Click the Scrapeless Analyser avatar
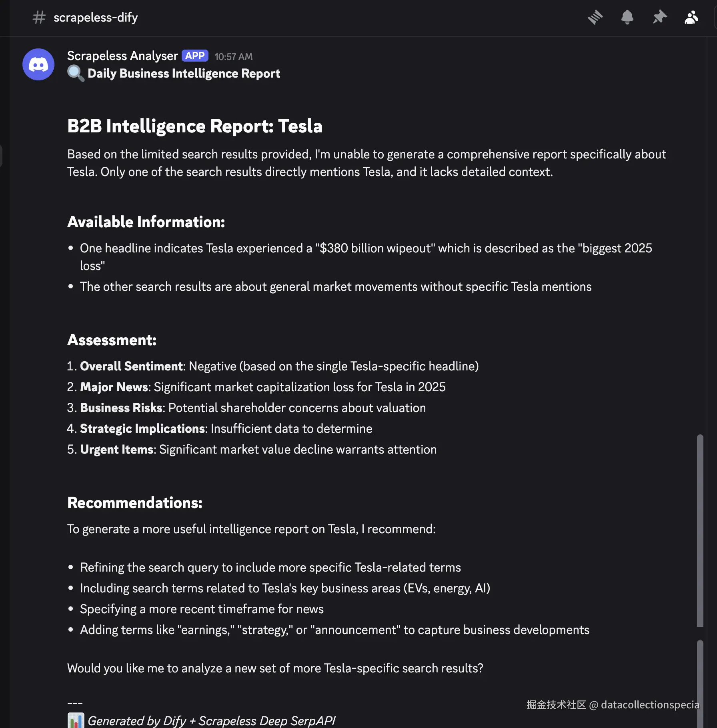This screenshot has height=728, width=717. pyautogui.click(x=38, y=64)
